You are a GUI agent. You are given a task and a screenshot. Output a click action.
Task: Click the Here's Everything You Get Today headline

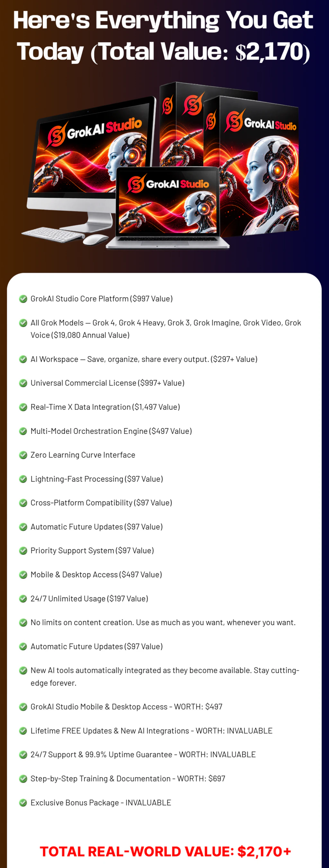[x=164, y=36]
